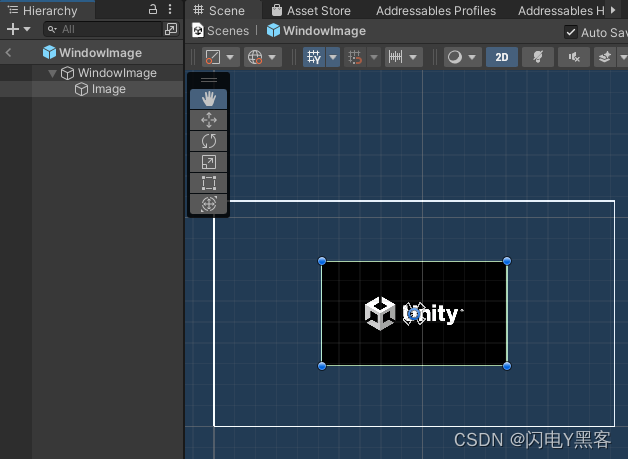Click the handle rotation global icon

click(x=255, y=57)
